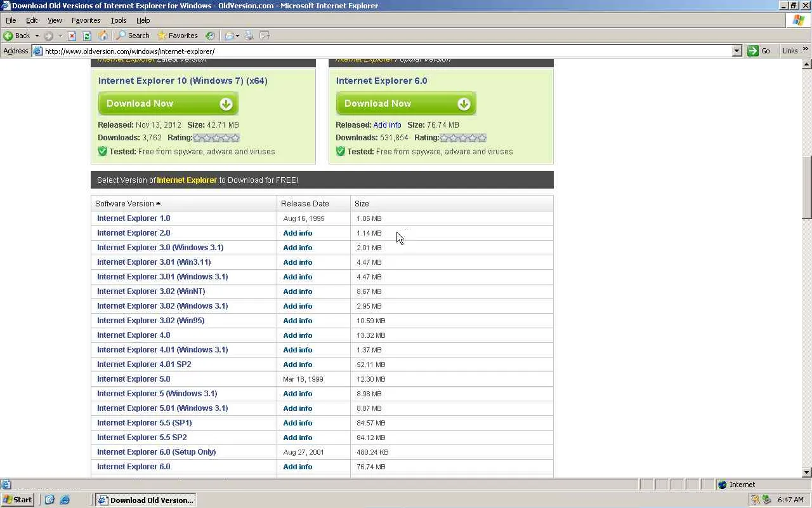
Task: Open the Edit menu
Action: (x=32, y=20)
